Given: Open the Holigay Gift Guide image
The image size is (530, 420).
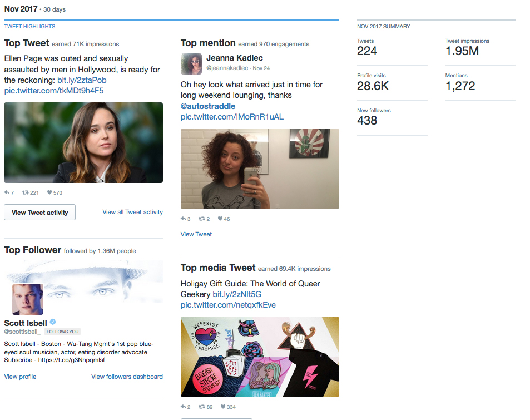Looking at the screenshot, I should (x=260, y=357).
